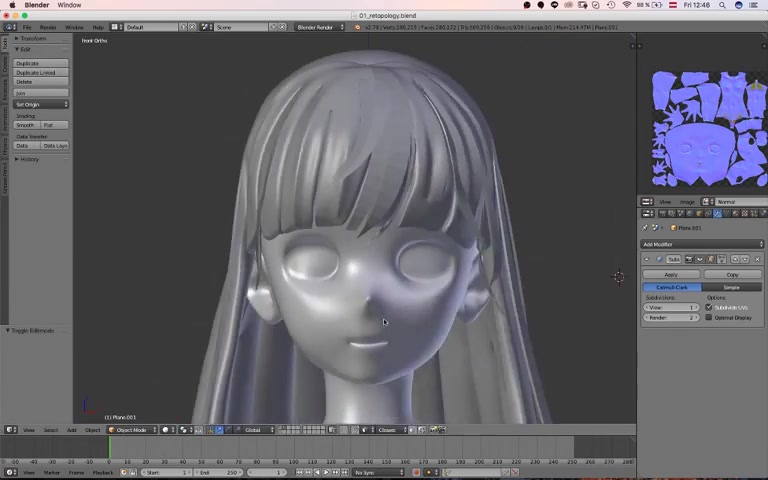Open the World properties tab icon
This screenshot has width=768, height=480.
[690, 214]
